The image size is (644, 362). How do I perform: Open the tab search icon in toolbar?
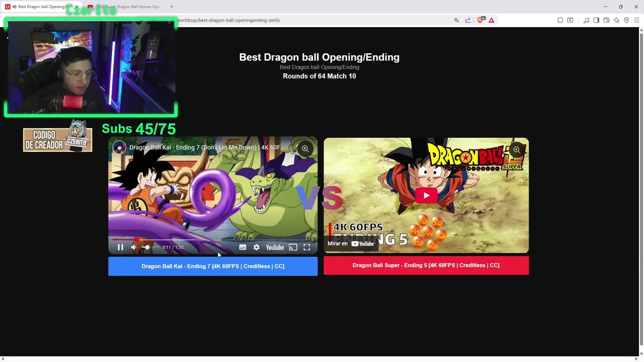click(570, 20)
